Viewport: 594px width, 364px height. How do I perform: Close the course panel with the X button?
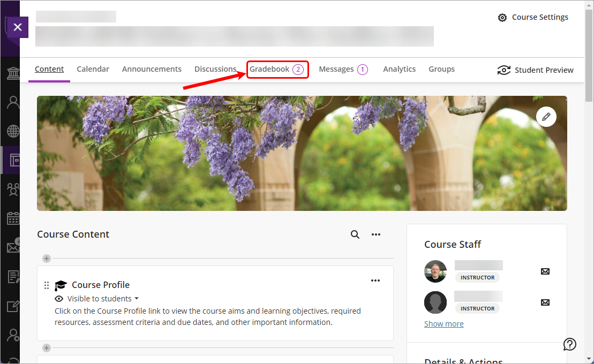[17, 27]
